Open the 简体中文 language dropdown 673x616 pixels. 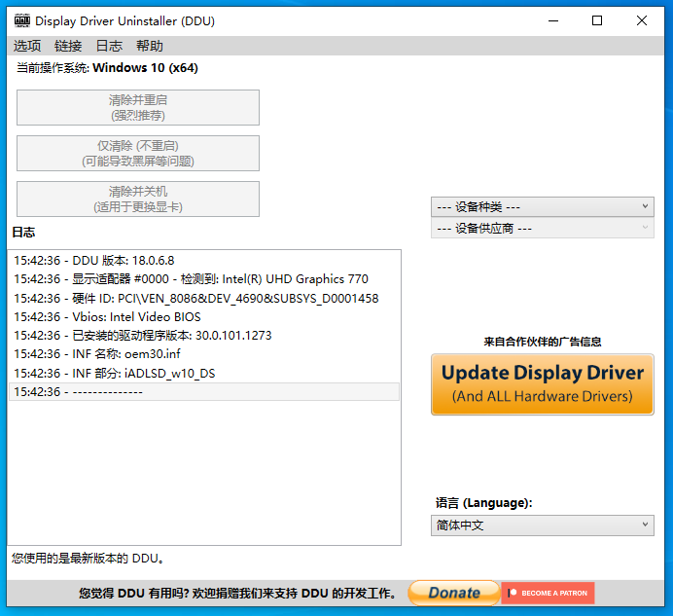[542, 525]
